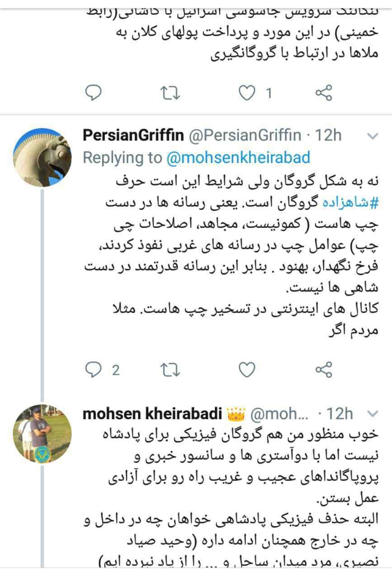The height and width of the screenshot is (579, 392).
Task: Open PersianGriffin display name
Action: coord(134,135)
